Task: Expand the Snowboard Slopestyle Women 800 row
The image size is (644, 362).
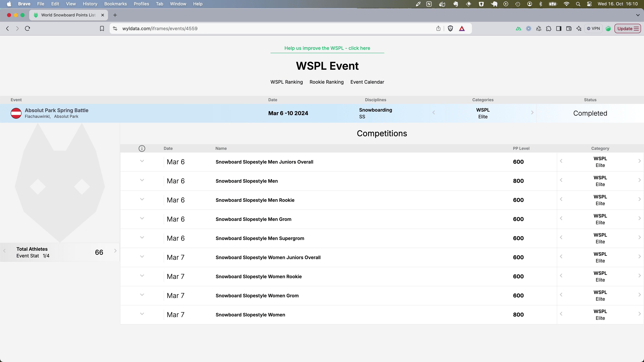Action: coord(142,314)
